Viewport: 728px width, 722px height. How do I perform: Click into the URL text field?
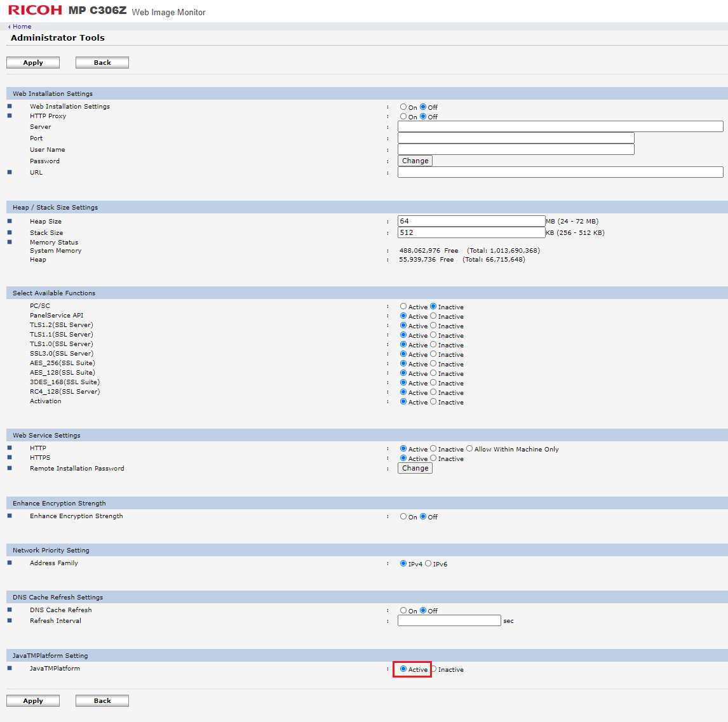(x=560, y=172)
